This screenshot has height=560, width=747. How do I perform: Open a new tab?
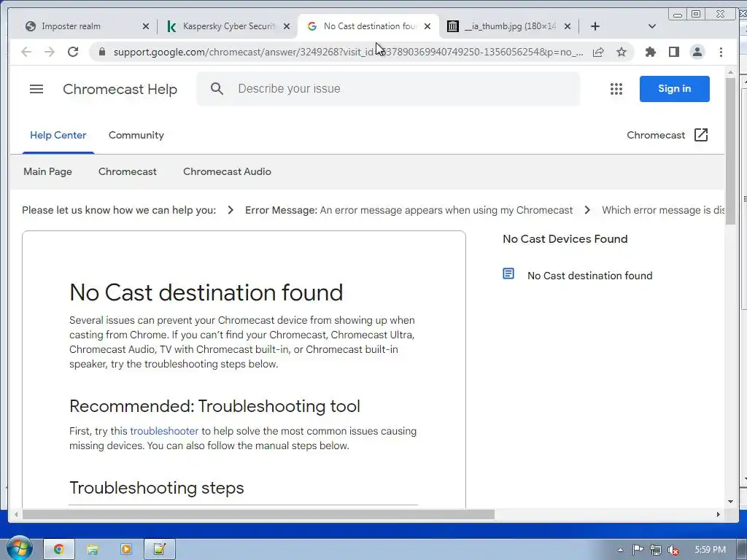pos(595,26)
